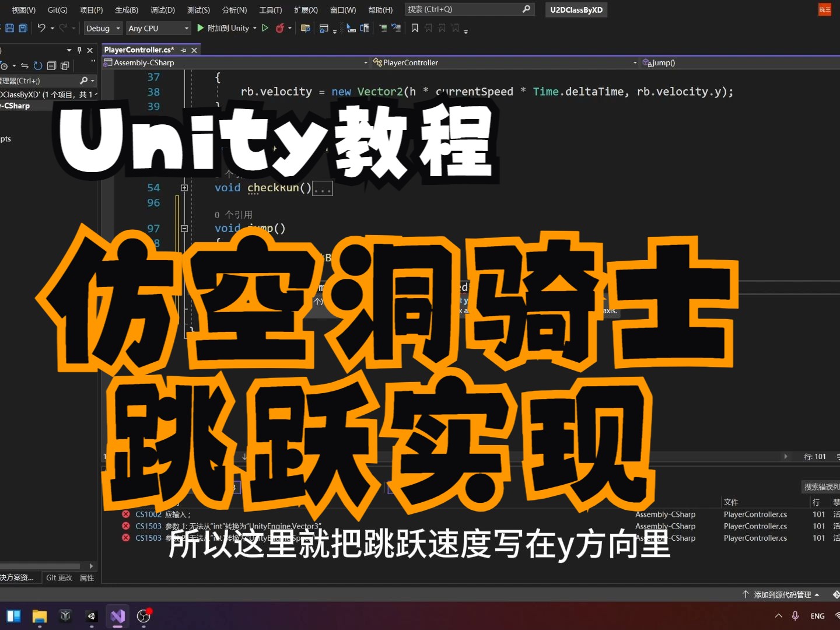Start debugging with green Attach to Unity arrow
This screenshot has height=630, width=840.
(201, 28)
